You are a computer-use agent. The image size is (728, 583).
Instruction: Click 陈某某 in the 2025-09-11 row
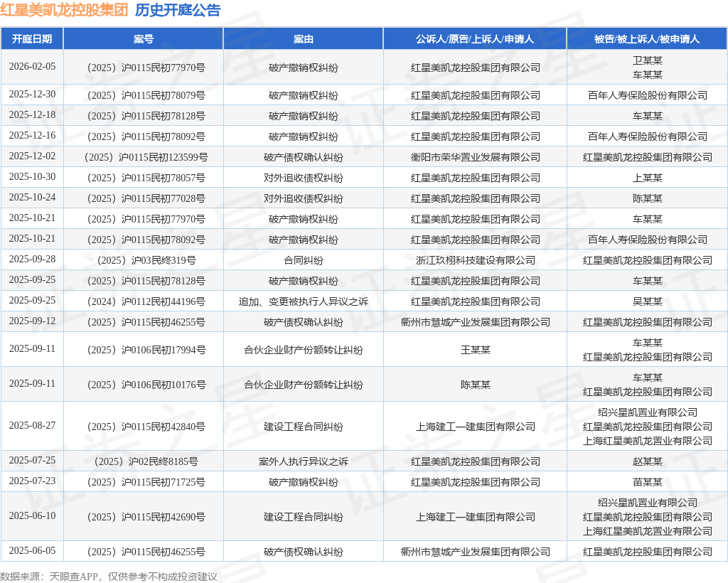[x=476, y=385]
